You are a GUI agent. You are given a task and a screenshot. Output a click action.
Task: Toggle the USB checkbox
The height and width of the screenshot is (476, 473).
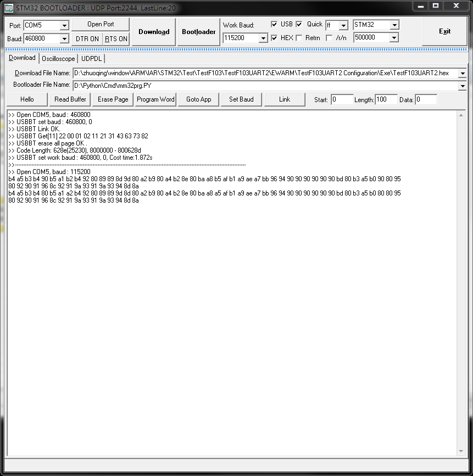[274, 24]
